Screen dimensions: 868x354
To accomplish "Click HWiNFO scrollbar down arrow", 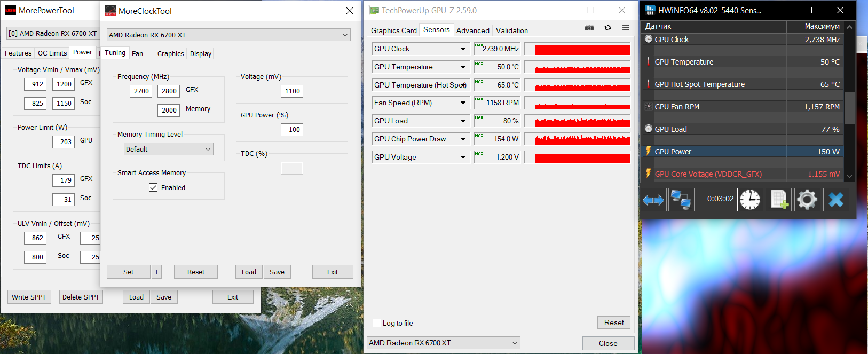I will (849, 176).
